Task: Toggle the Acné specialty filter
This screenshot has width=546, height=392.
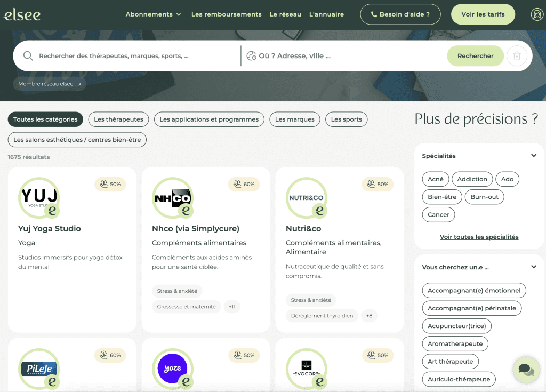Action: (x=435, y=179)
